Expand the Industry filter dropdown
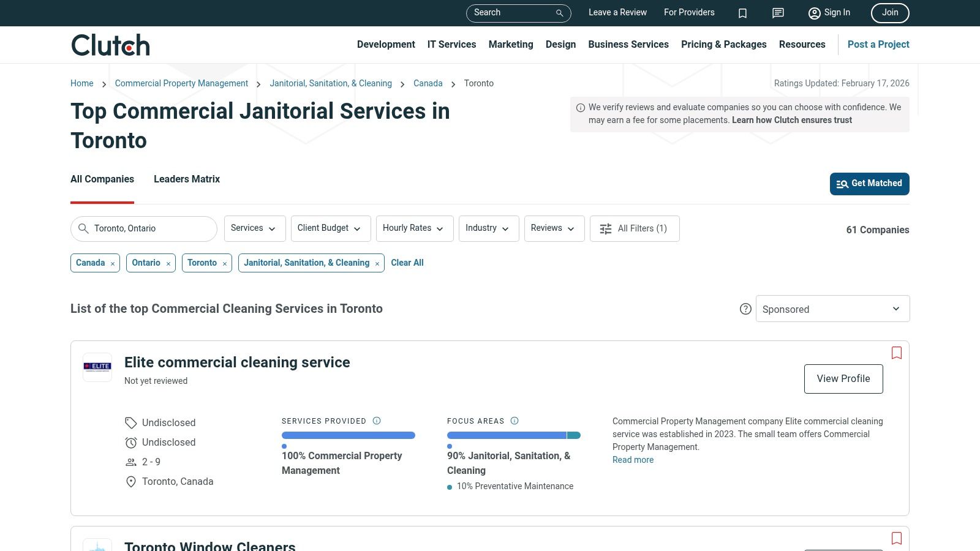 point(489,228)
